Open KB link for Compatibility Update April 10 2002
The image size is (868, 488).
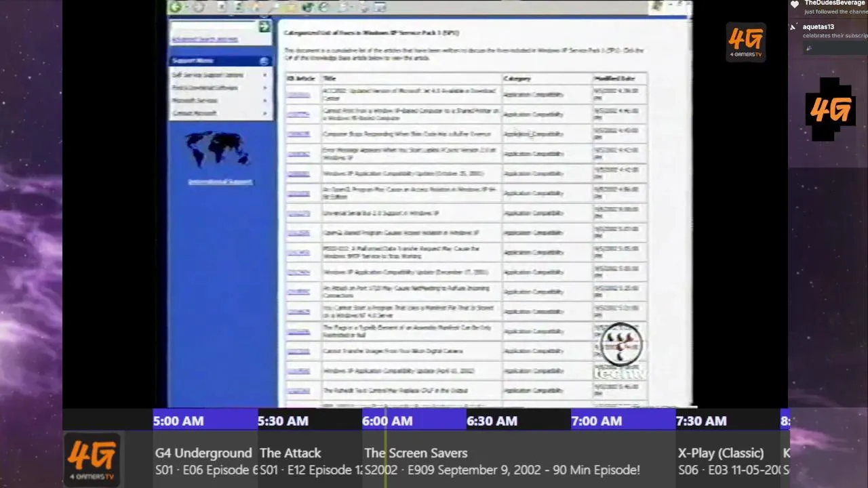coord(298,371)
